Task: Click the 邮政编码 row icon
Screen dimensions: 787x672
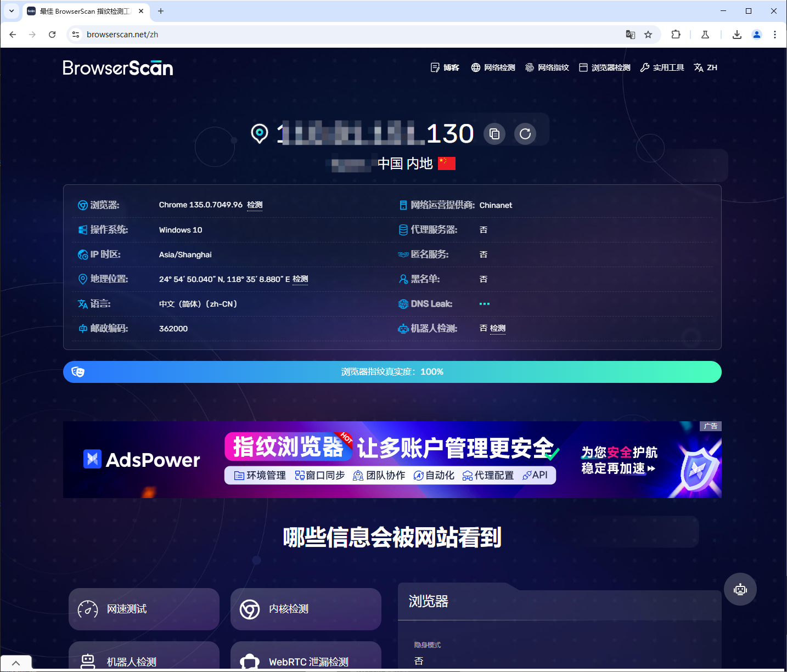Action: (x=83, y=329)
